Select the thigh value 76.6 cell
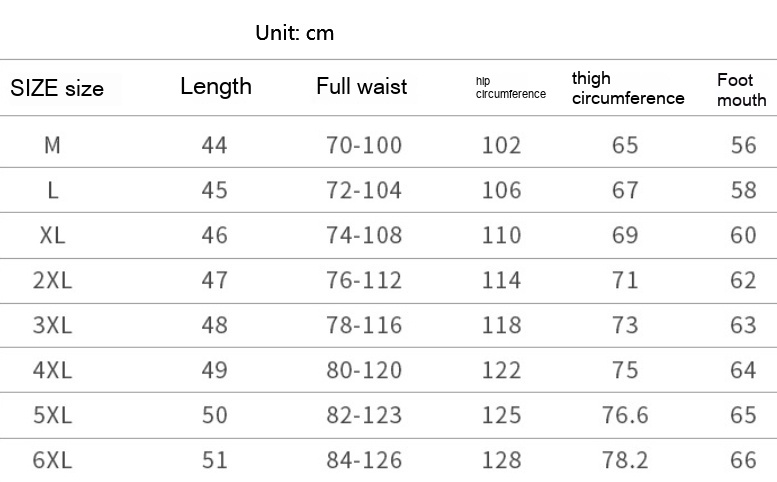Viewport: 777px width, 482px height. coord(625,415)
